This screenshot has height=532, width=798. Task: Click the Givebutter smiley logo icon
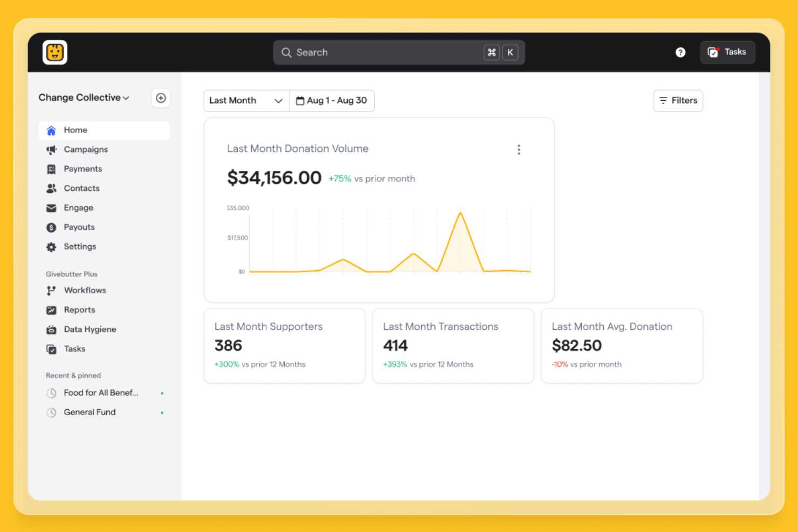tap(54, 52)
